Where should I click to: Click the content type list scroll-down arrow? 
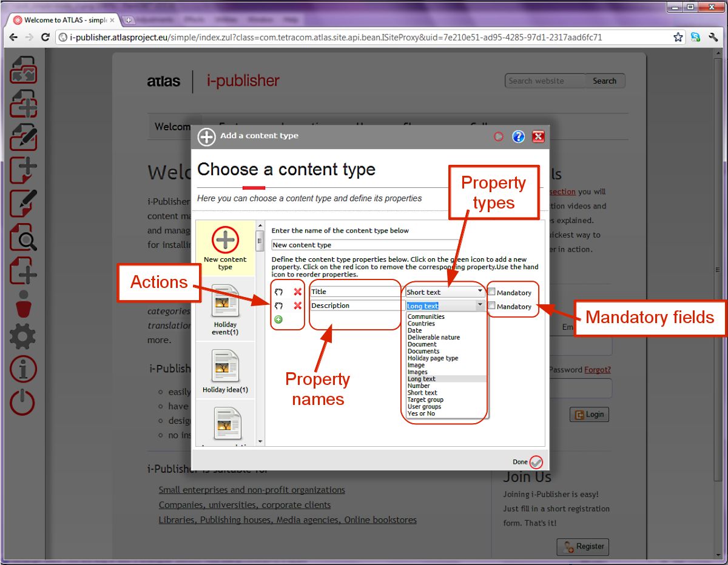pos(260,441)
